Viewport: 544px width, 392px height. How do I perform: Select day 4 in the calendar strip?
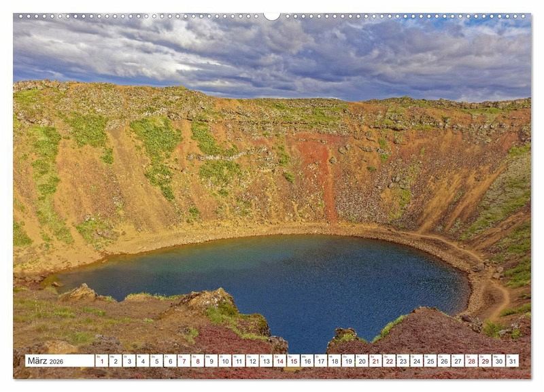tap(143, 361)
